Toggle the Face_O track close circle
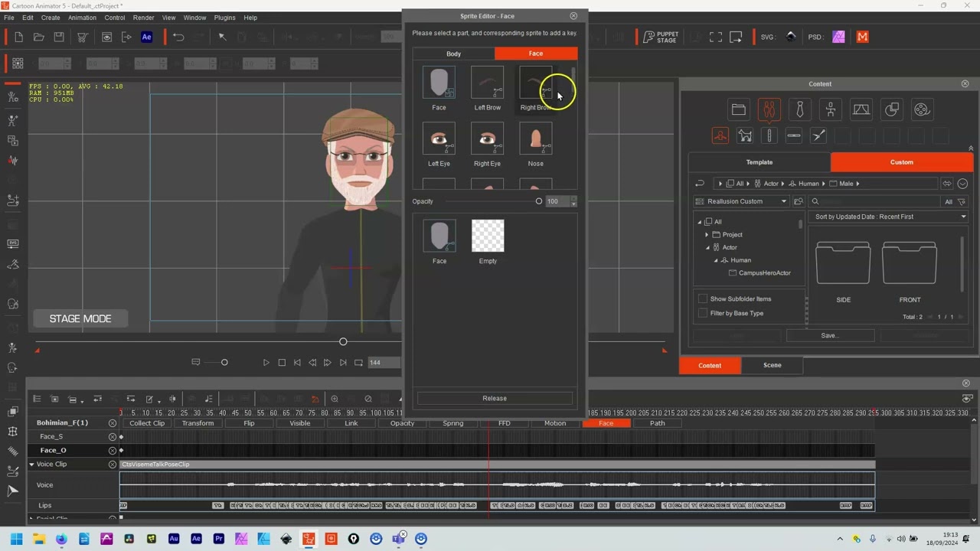 (113, 450)
